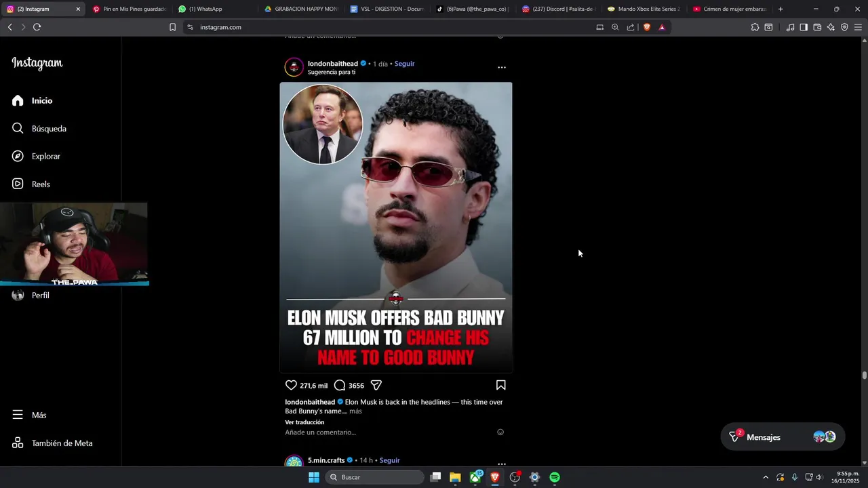The width and height of the screenshot is (868, 488).
Task: Open the Mensajes panel
Action: point(782,437)
